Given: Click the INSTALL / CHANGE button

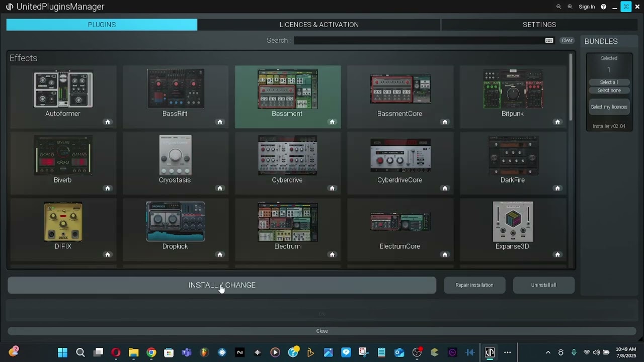Looking at the screenshot, I should [x=222, y=285].
